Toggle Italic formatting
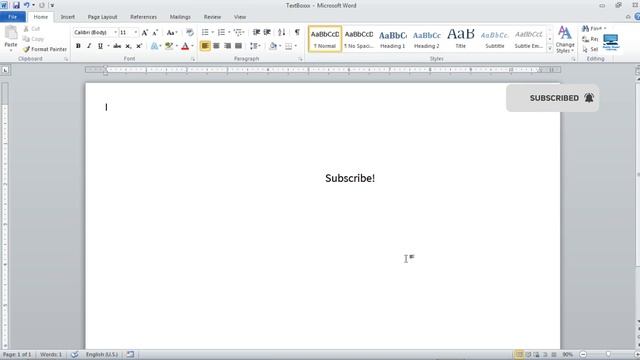Screen dimensions: 640x360 (x=89, y=46)
